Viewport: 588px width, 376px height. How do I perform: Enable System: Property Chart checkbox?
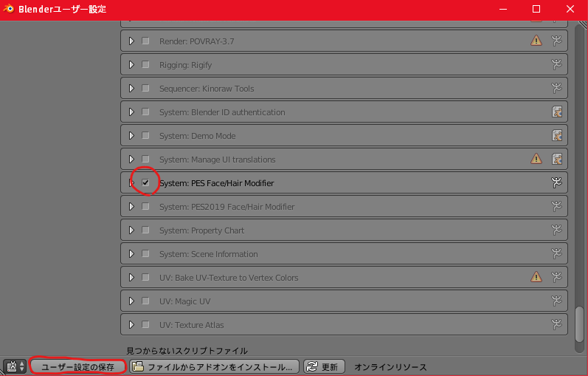[145, 230]
